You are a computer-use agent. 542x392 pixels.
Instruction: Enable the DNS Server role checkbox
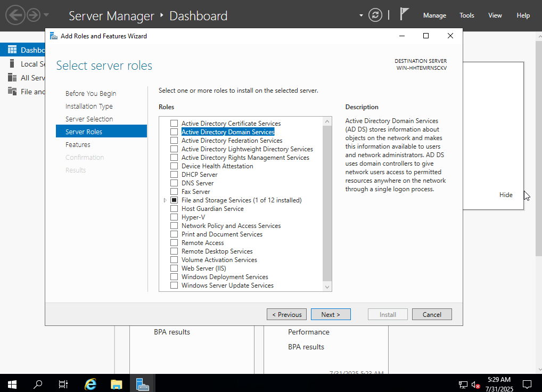click(174, 183)
